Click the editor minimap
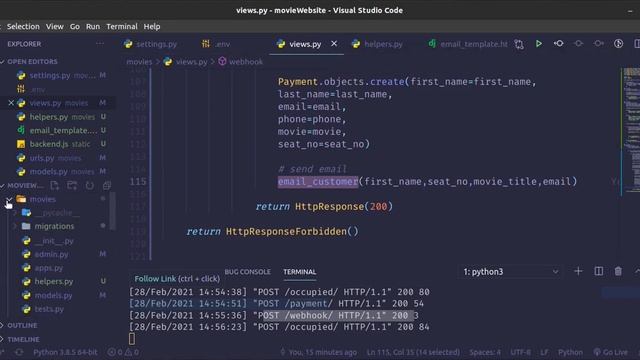Viewport: 640px width, 360px height. [631, 131]
